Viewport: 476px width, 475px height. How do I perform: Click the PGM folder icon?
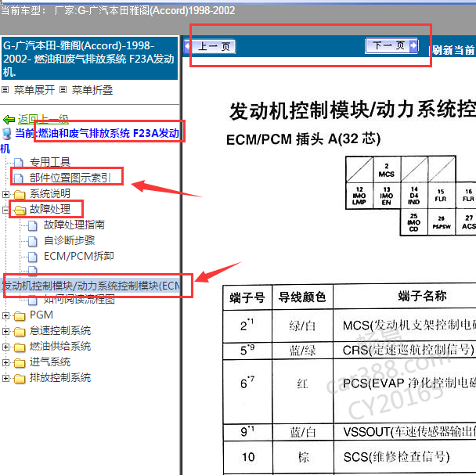click(x=20, y=316)
